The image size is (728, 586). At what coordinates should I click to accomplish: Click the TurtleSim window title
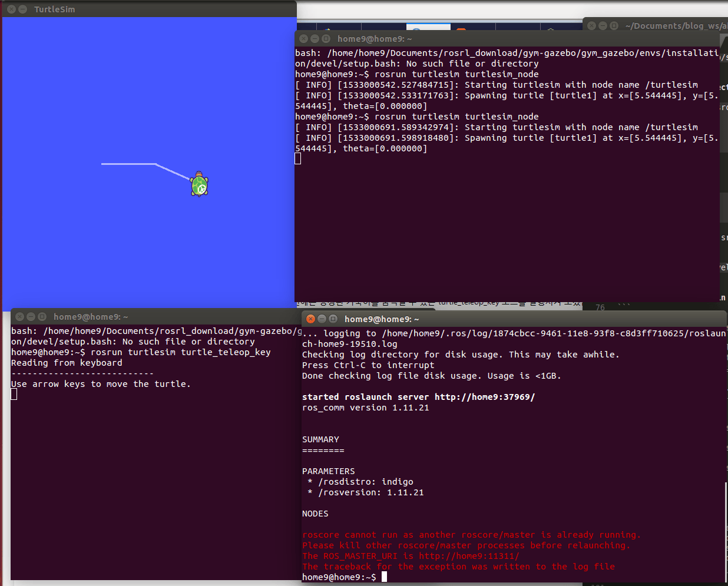pos(54,9)
